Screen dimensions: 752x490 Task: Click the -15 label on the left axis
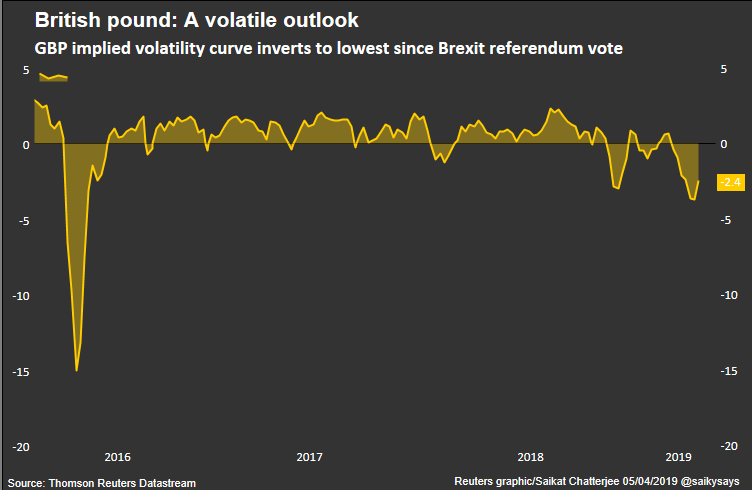[21, 371]
